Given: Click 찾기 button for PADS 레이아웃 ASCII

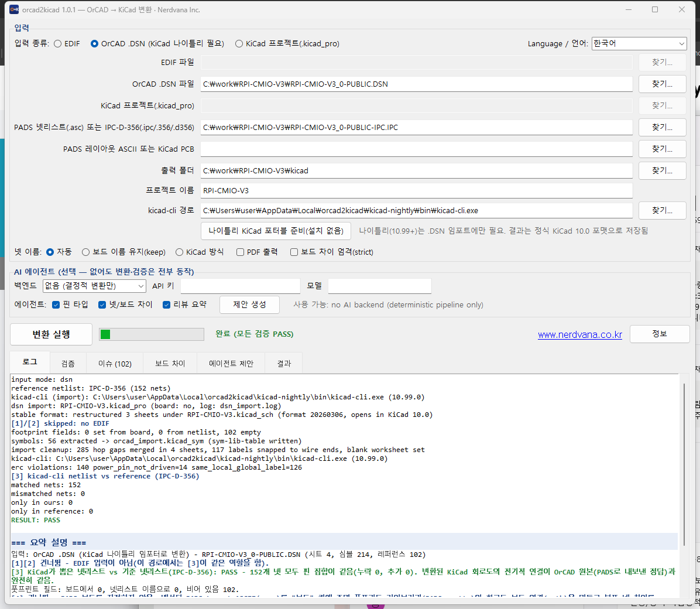Looking at the screenshot, I should (x=662, y=149).
